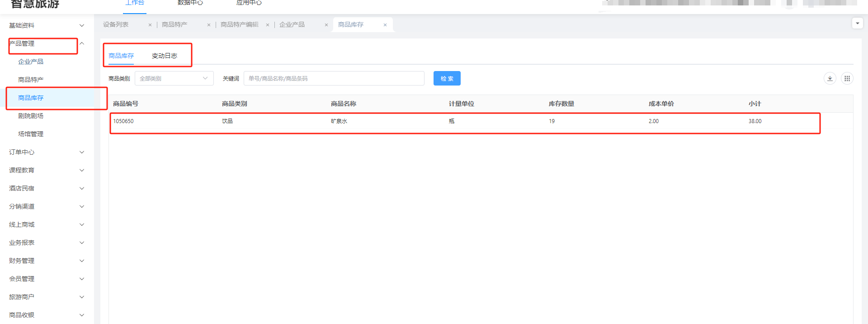The width and height of the screenshot is (868, 324).
Task: Click the 检索 search button
Action: click(447, 78)
